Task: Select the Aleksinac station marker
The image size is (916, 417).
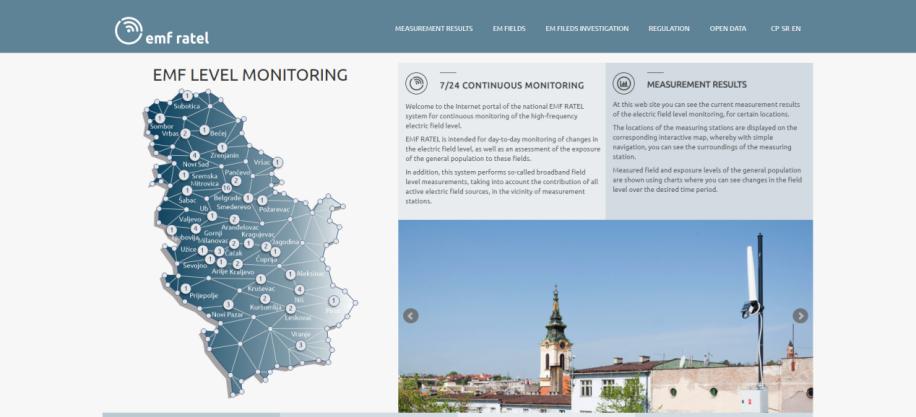Action: tap(290, 274)
